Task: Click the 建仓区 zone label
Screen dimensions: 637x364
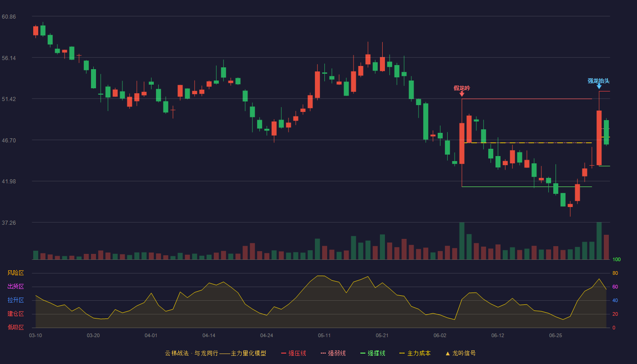Action: (x=15, y=314)
